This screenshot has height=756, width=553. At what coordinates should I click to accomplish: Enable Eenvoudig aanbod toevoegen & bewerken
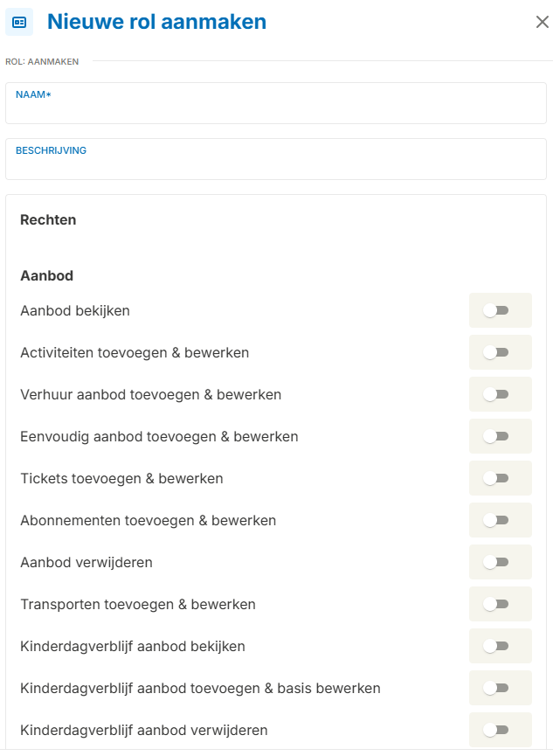click(496, 436)
